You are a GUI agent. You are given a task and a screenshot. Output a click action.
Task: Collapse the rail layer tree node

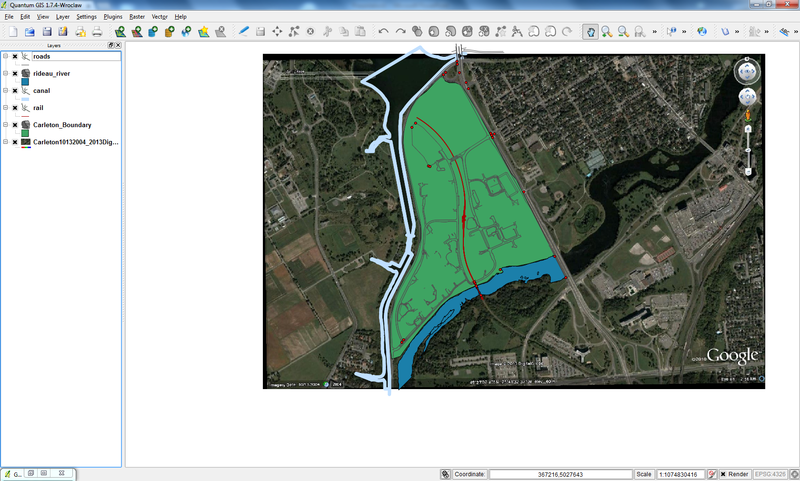pos(6,108)
